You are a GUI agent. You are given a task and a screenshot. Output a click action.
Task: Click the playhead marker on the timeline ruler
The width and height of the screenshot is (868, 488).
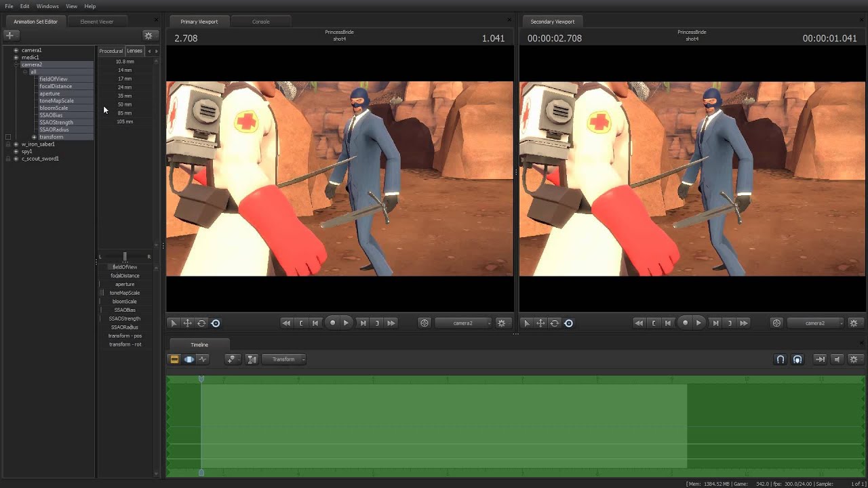[x=201, y=379]
